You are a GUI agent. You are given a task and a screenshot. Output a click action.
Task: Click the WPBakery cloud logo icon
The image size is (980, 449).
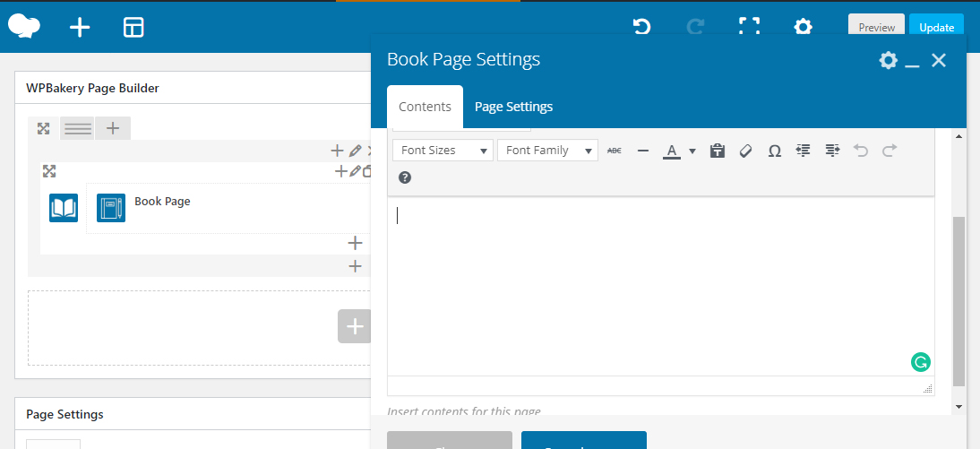pos(24,27)
